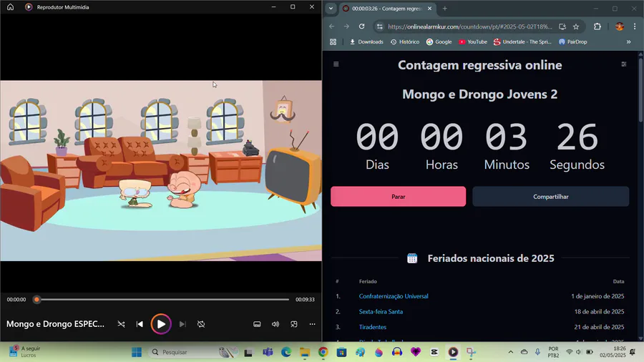This screenshot has height=362, width=644.
Task: Click the video frame in the player
Action: (161, 171)
